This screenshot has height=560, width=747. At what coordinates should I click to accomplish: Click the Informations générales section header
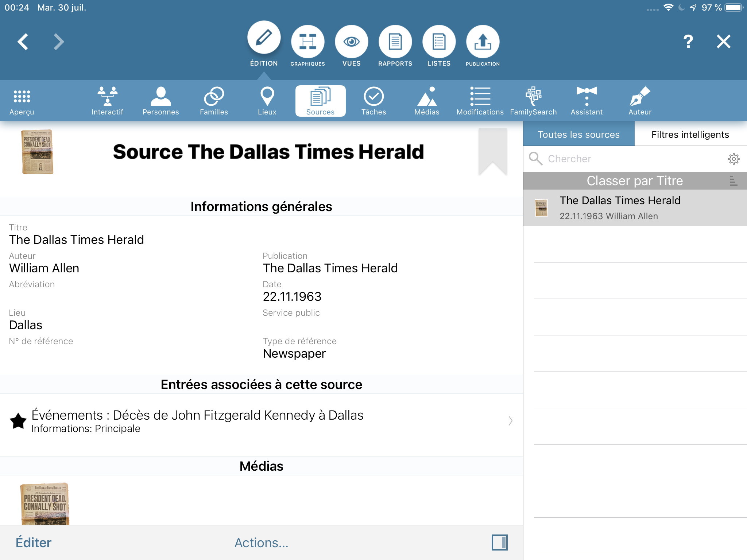261,206
